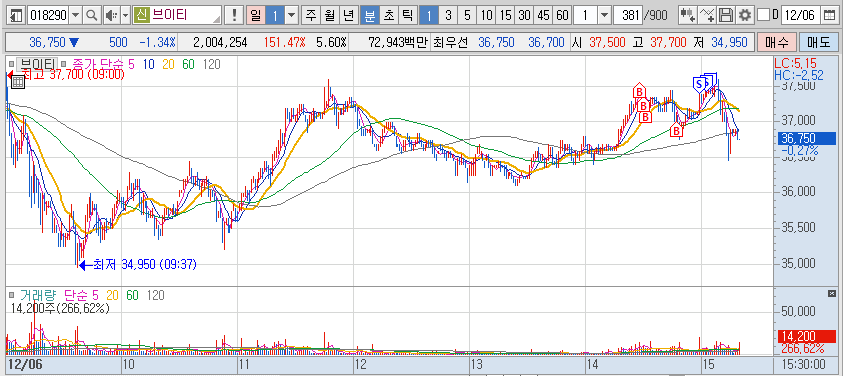The image size is (843, 376).
Task: Click the green 60 price moving average legend
Action: click(x=188, y=65)
